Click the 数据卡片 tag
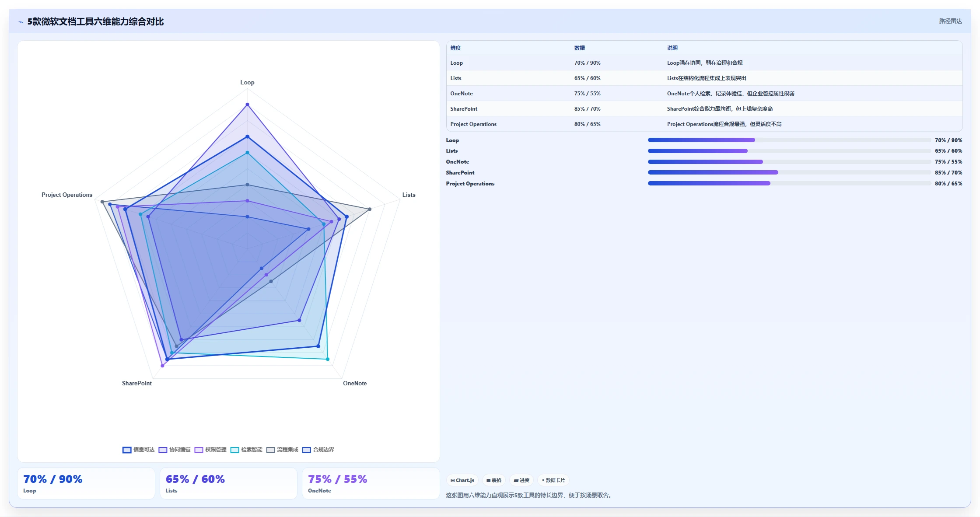The height and width of the screenshot is (517, 980). [x=553, y=480]
